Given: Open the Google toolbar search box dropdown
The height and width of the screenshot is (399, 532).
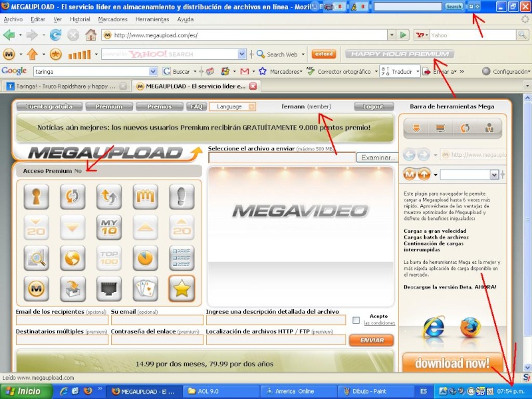Looking at the screenshot, I should [153, 72].
